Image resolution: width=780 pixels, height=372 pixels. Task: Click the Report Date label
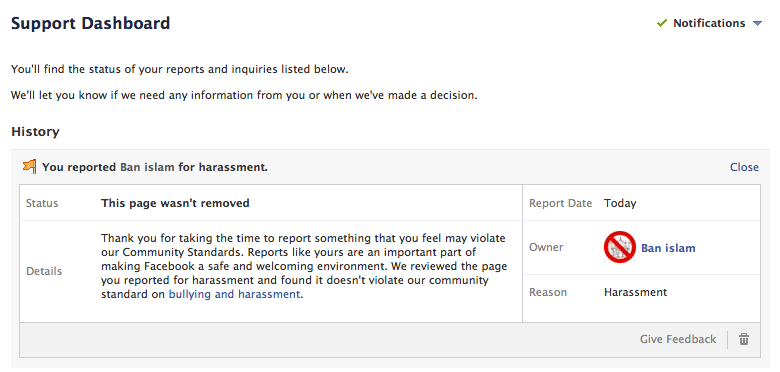[x=561, y=203]
